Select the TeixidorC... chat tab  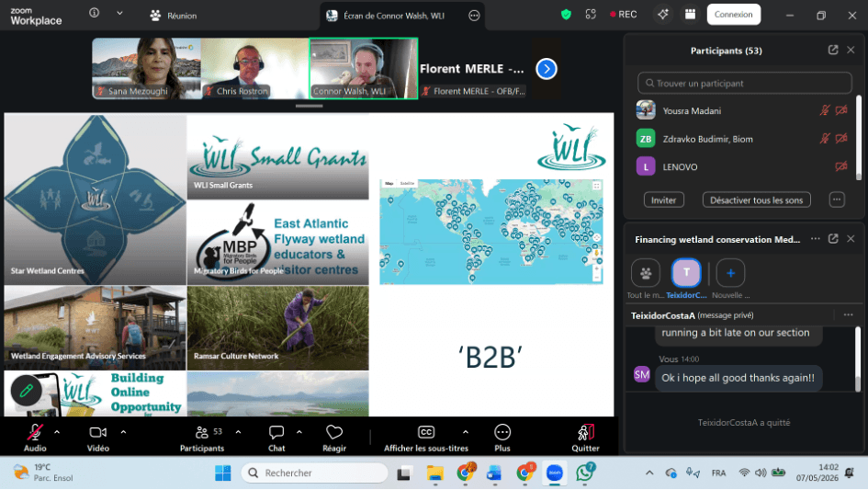point(686,273)
